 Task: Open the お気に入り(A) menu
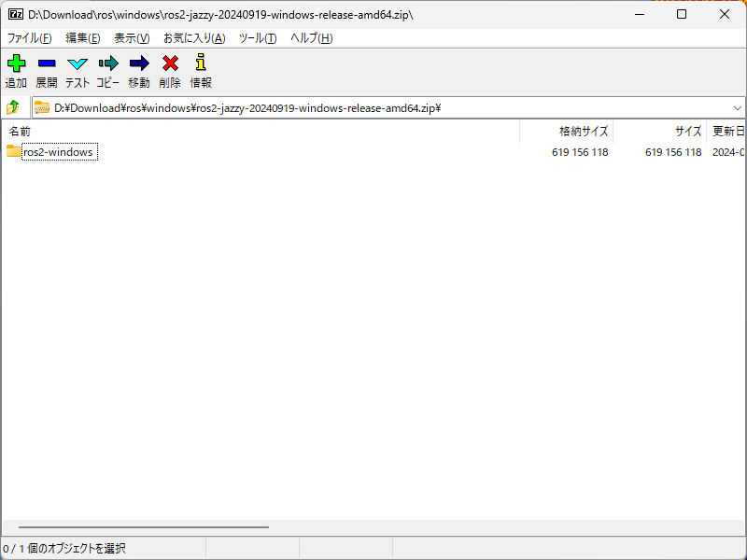coord(194,38)
